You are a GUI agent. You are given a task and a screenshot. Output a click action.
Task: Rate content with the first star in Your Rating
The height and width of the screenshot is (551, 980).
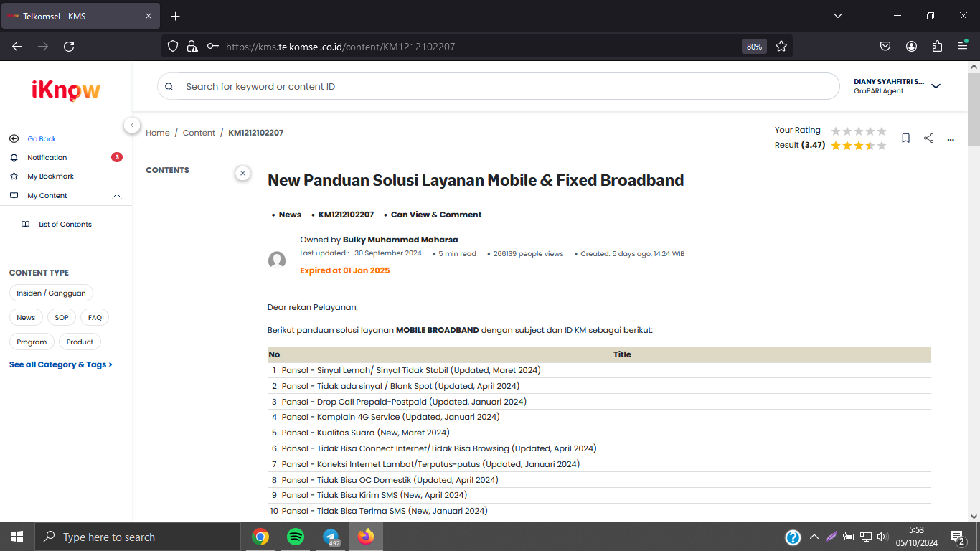[836, 131]
